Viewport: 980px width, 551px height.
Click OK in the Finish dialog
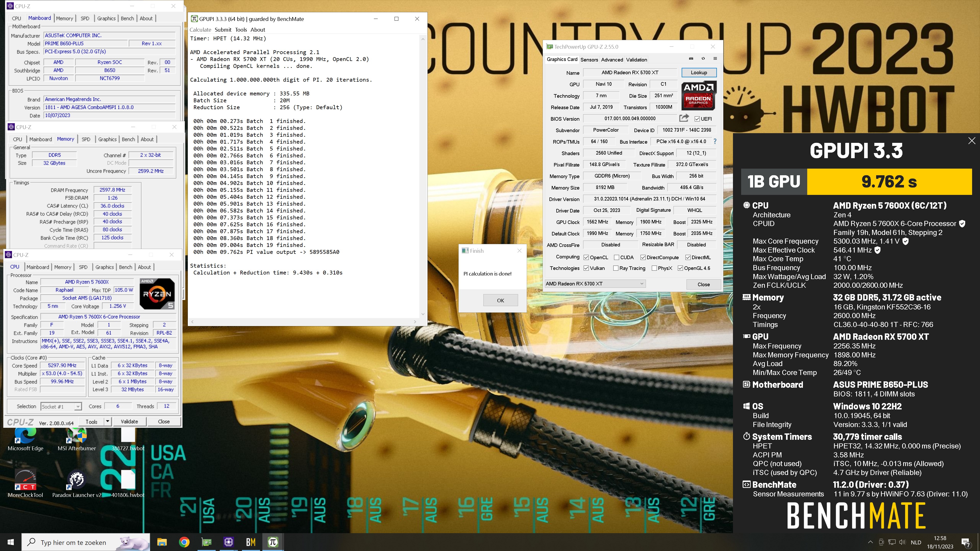(x=500, y=300)
